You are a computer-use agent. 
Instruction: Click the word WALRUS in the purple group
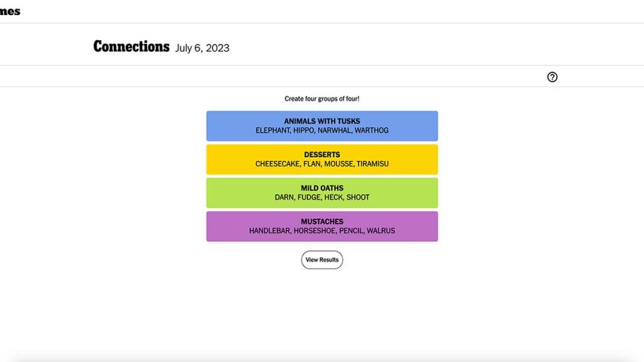point(381,231)
